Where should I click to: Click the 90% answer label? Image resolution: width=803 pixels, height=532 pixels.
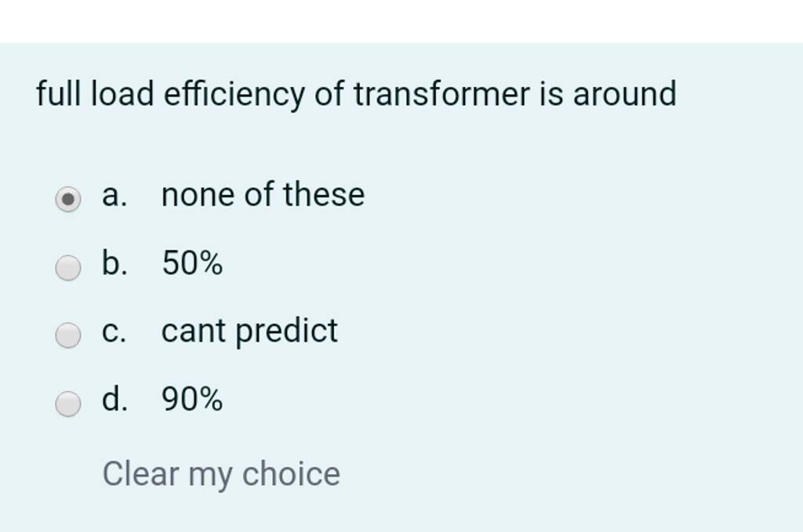(x=191, y=400)
